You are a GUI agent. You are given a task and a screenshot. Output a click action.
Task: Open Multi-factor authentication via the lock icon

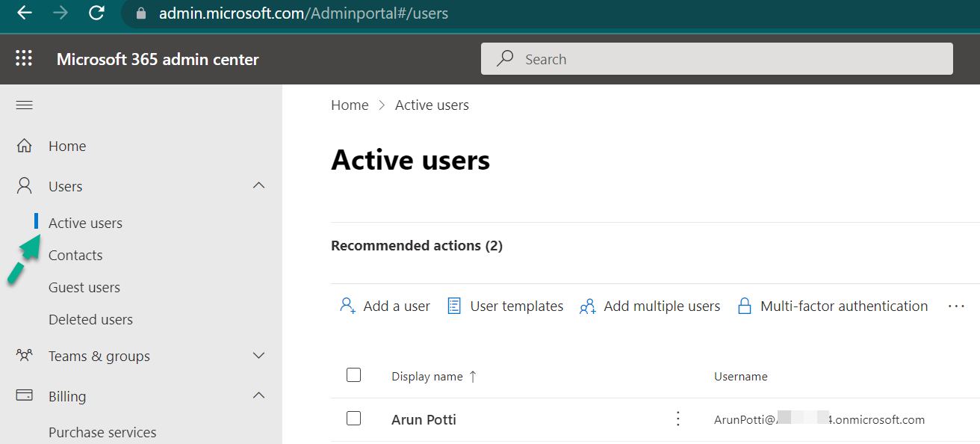tap(745, 306)
